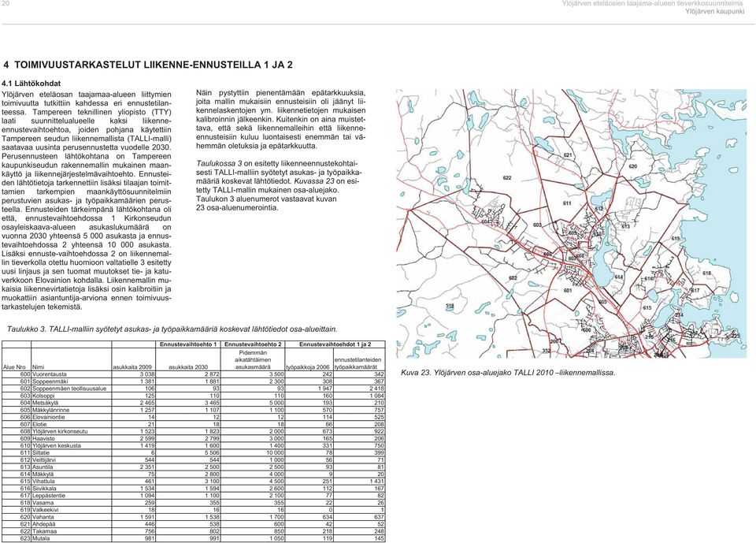Click the table row name "Ylöjärven kirkonseutu"
The height and width of the screenshot is (543, 756).
[x=60, y=432]
